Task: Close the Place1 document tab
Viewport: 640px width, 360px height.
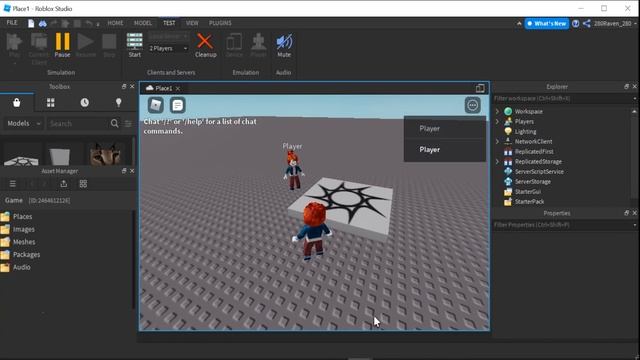Action: pos(178,88)
